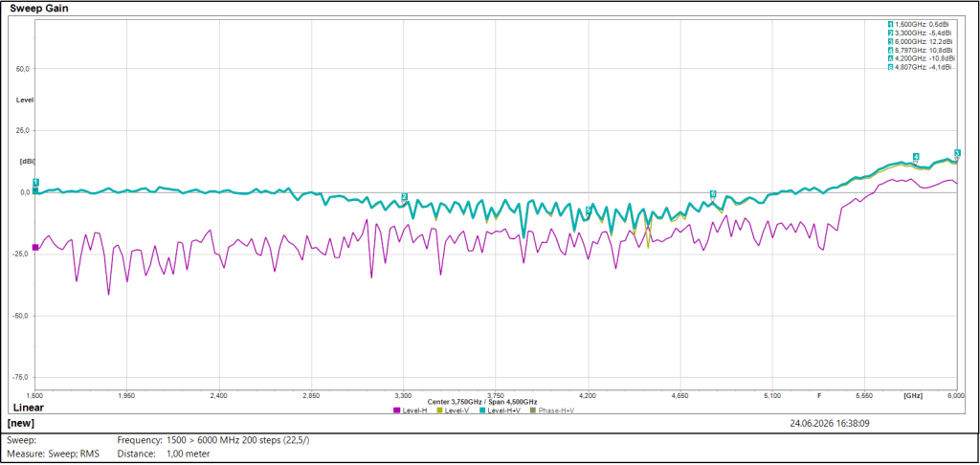Click the 'Level' axis label

(x=26, y=100)
